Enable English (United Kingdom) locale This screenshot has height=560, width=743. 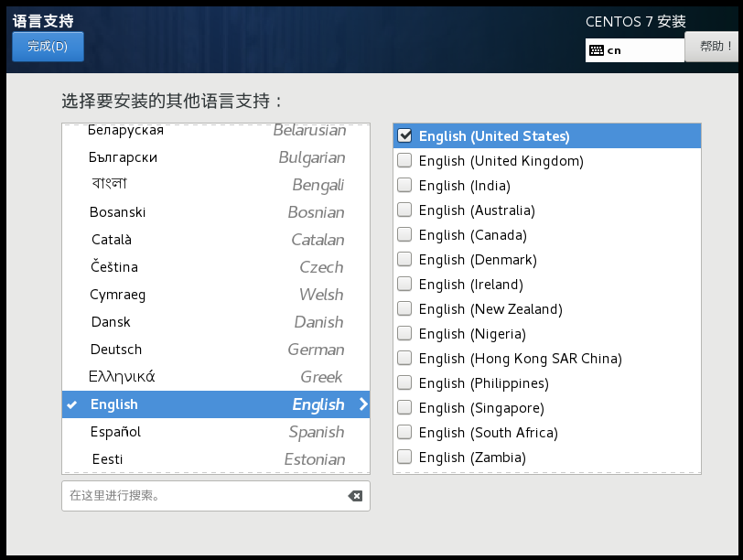[404, 160]
